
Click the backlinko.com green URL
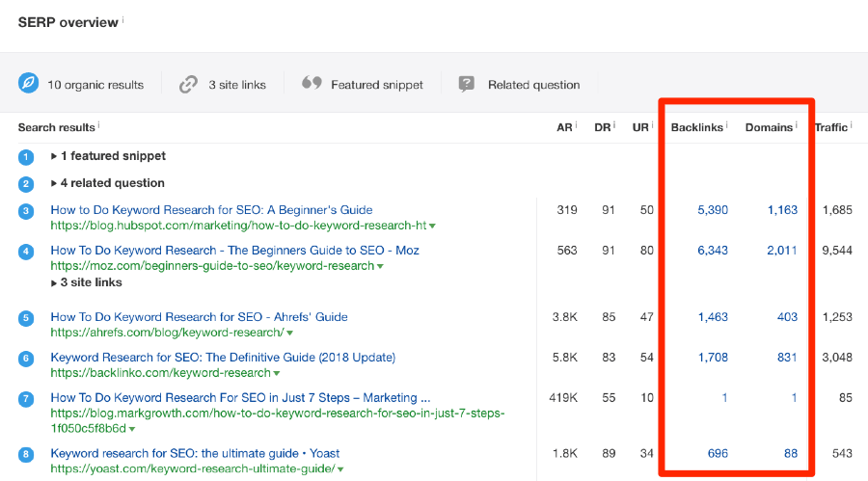(x=160, y=372)
